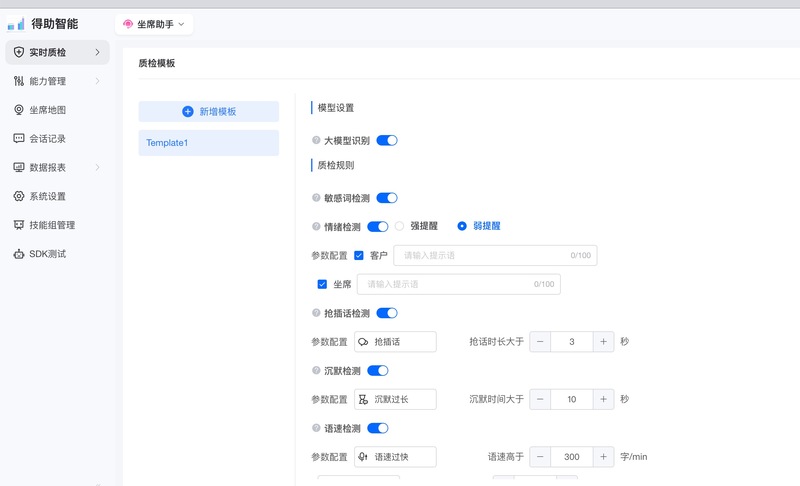This screenshot has width=800, height=486.
Task: Click the 坐席 prompt text input field
Action: point(459,284)
